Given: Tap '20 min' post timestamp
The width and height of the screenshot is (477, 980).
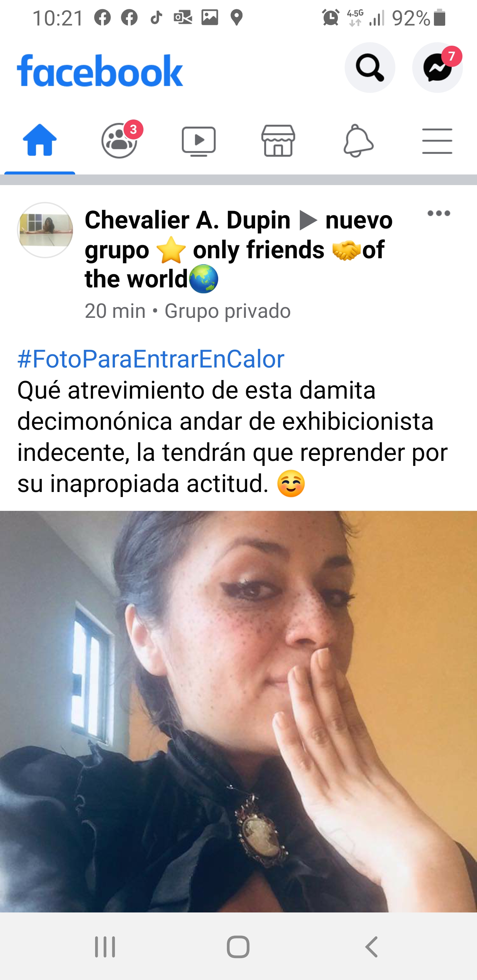Looking at the screenshot, I should pos(115,311).
